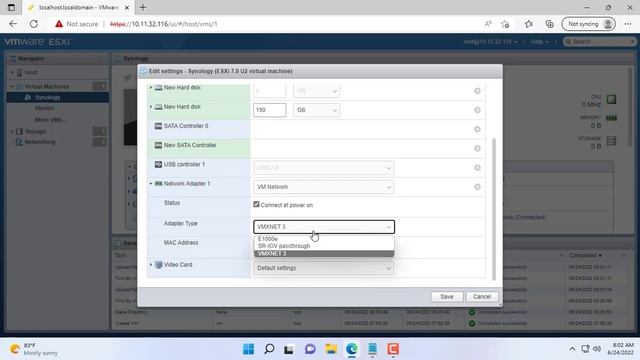The height and width of the screenshot is (360, 640).
Task: Open the browser Favorites star icon
Action: click(529, 24)
